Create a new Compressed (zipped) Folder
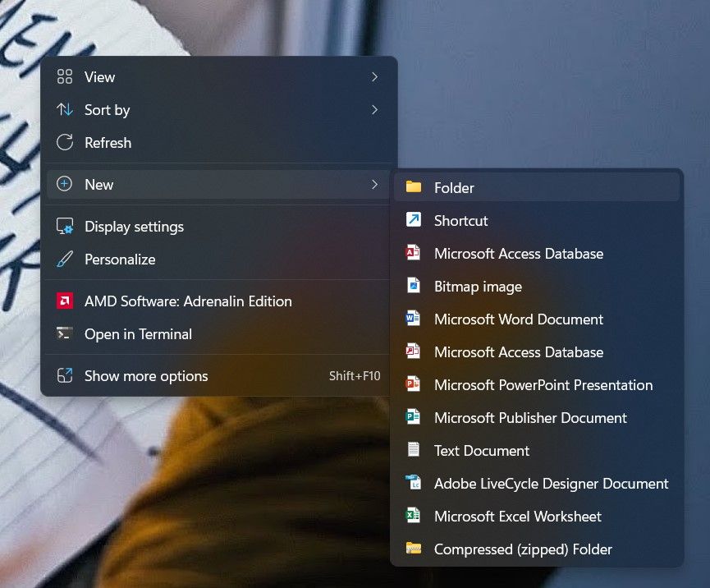Viewport: 710px width, 588px height. [523, 549]
